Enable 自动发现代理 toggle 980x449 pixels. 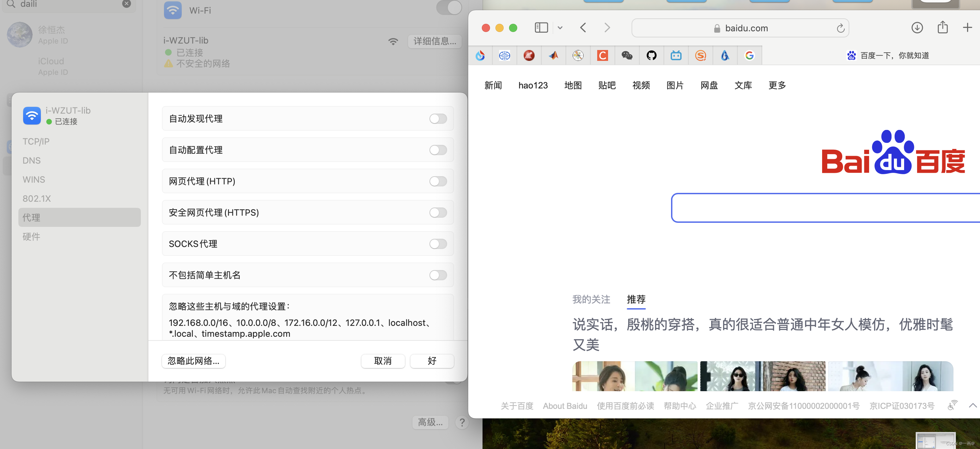pyautogui.click(x=438, y=119)
